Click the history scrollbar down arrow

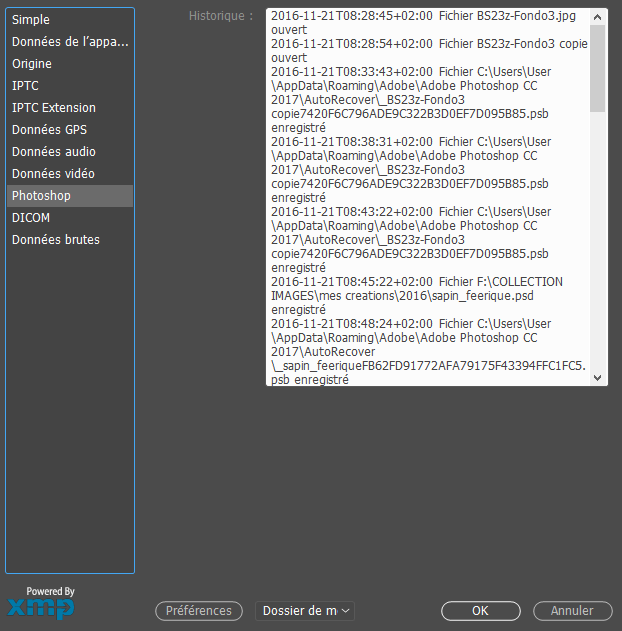pos(598,377)
